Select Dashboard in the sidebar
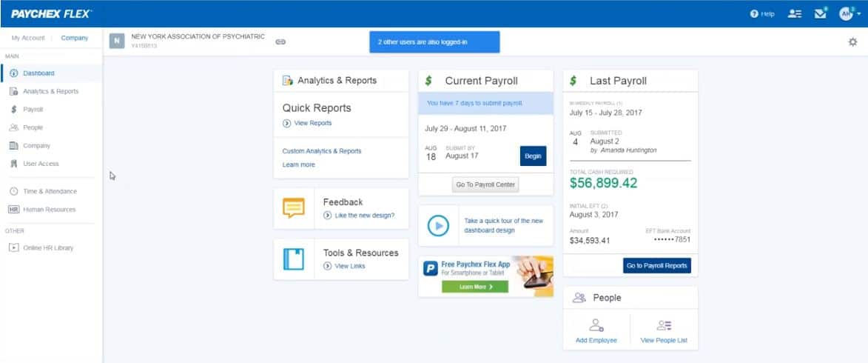Image resolution: width=868 pixels, height=363 pixels. click(x=52, y=73)
